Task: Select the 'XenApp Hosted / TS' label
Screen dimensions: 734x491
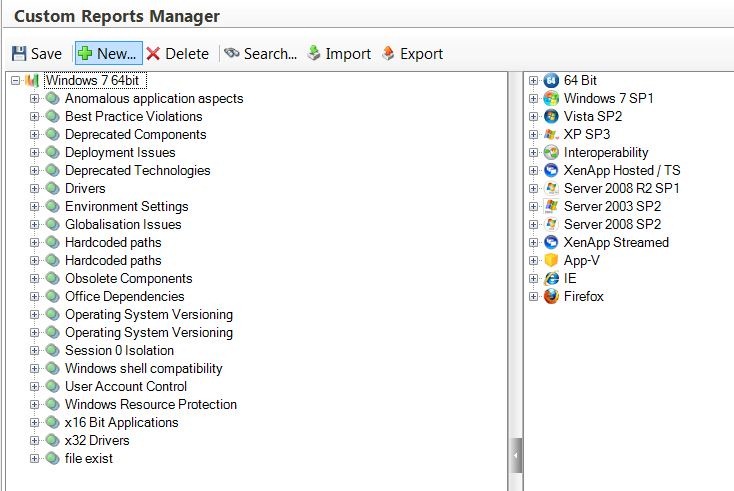Action: coord(622,170)
